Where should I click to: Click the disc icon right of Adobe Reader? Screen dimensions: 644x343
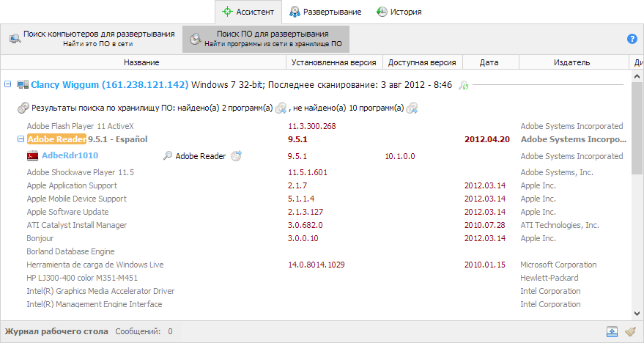pos(236,155)
